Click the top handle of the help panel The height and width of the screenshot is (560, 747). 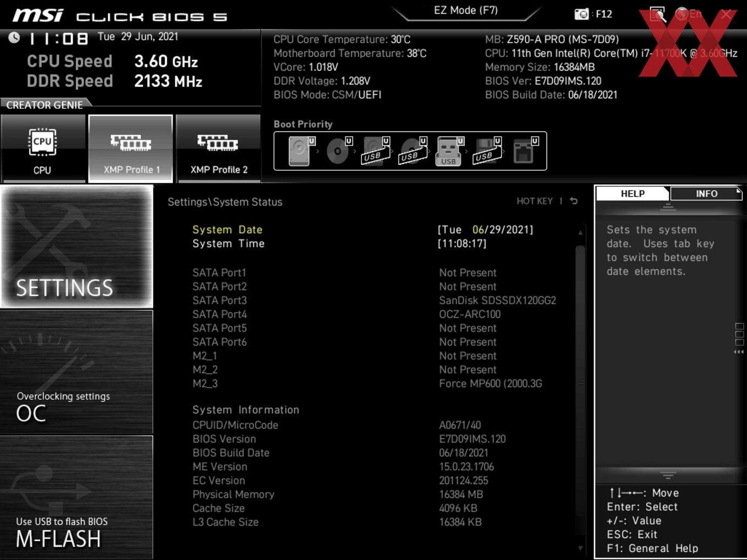(x=668, y=208)
